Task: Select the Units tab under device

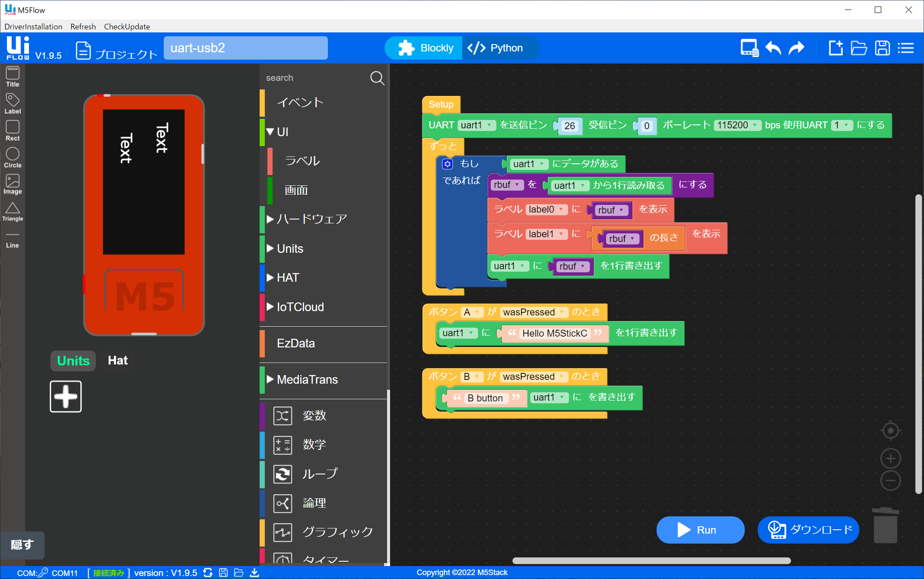Action: 73,361
